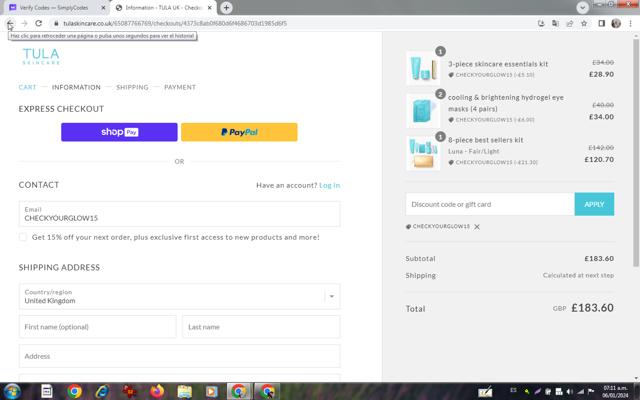640x400 pixels.
Task: Reload the page with the refresh icon
Action: (x=38, y=24)
